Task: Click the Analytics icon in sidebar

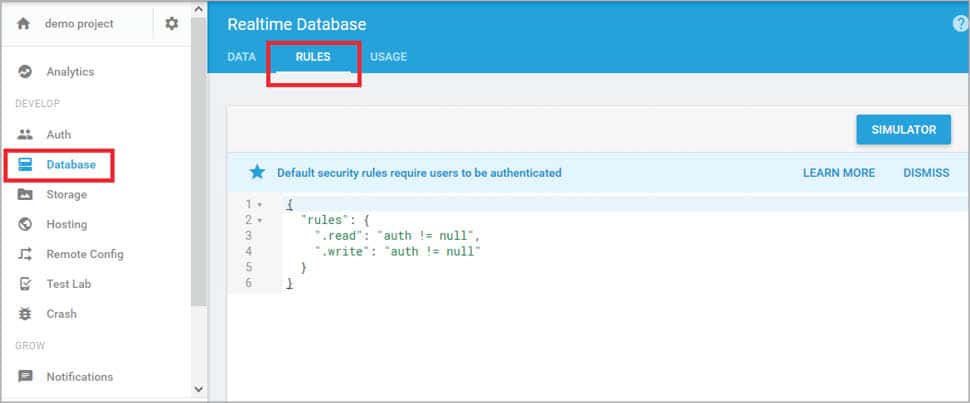Action: (x=25, y=72)
